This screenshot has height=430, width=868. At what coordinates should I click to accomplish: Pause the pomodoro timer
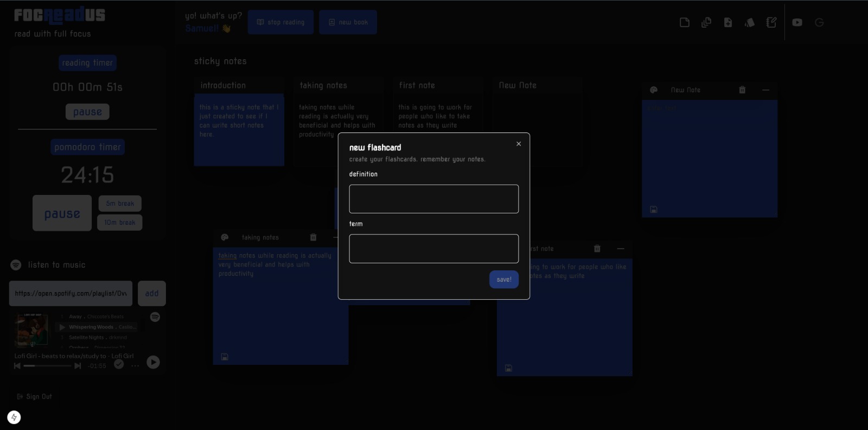pos(62,213)
